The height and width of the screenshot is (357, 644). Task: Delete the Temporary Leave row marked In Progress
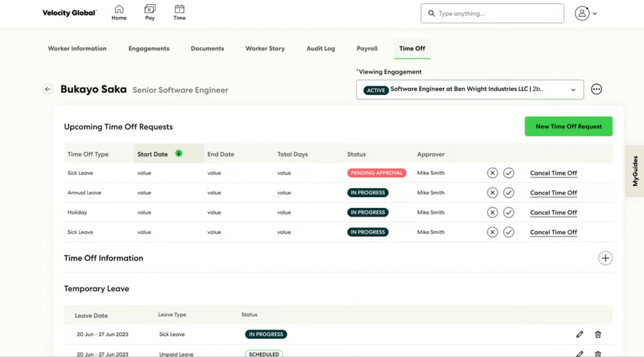click(598, 334)
